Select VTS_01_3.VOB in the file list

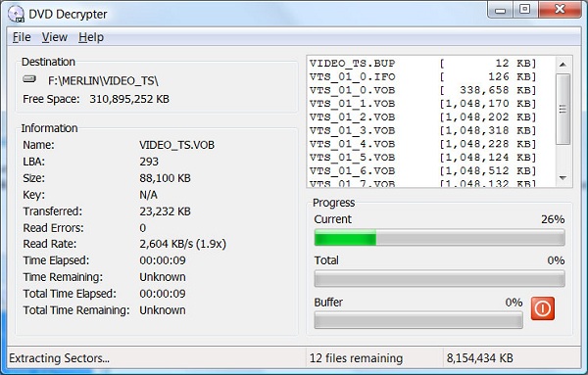(x=423, y=131)
